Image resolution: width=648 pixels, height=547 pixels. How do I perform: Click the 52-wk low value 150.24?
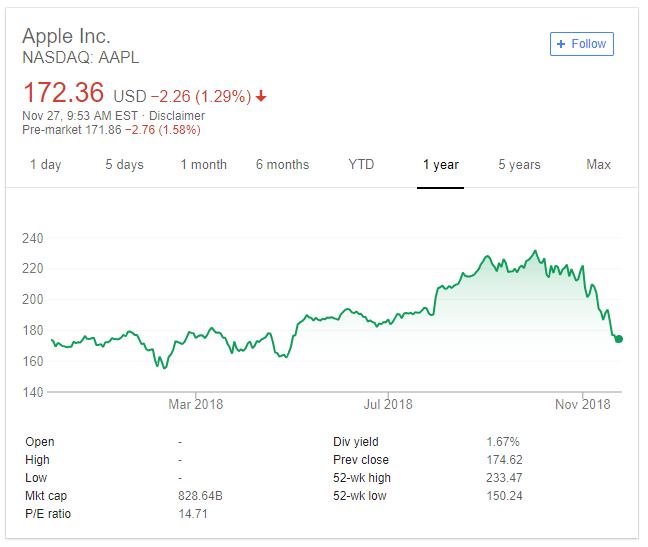(505, 496)
